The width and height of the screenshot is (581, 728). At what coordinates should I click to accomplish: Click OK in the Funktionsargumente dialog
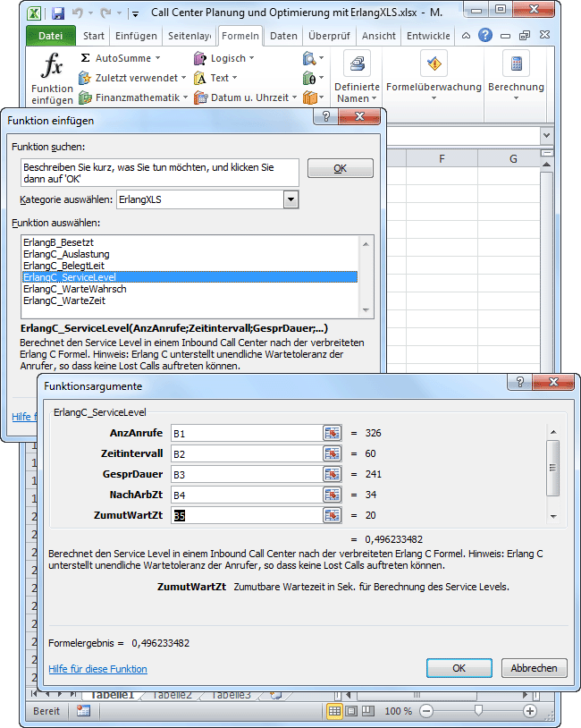pos(459,668)
